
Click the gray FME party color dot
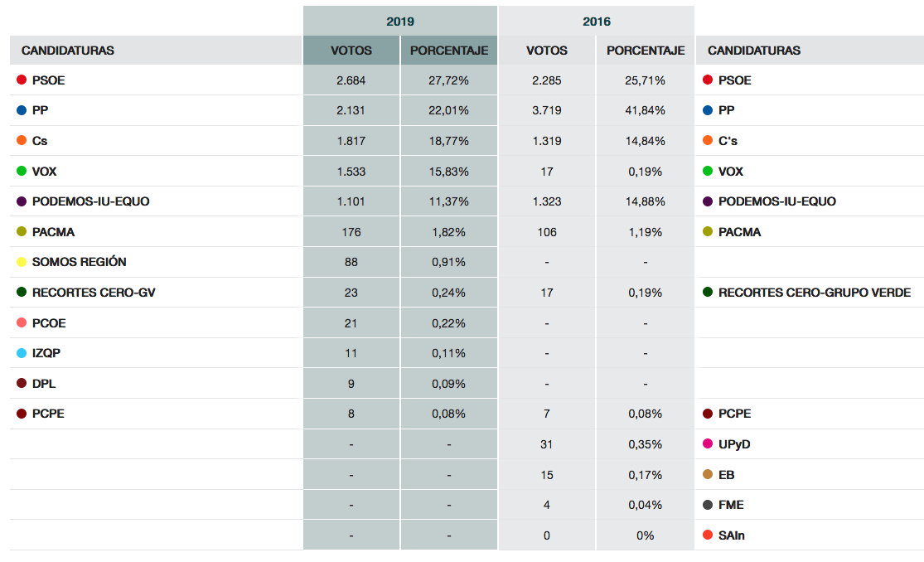click(x=708, y=505)
